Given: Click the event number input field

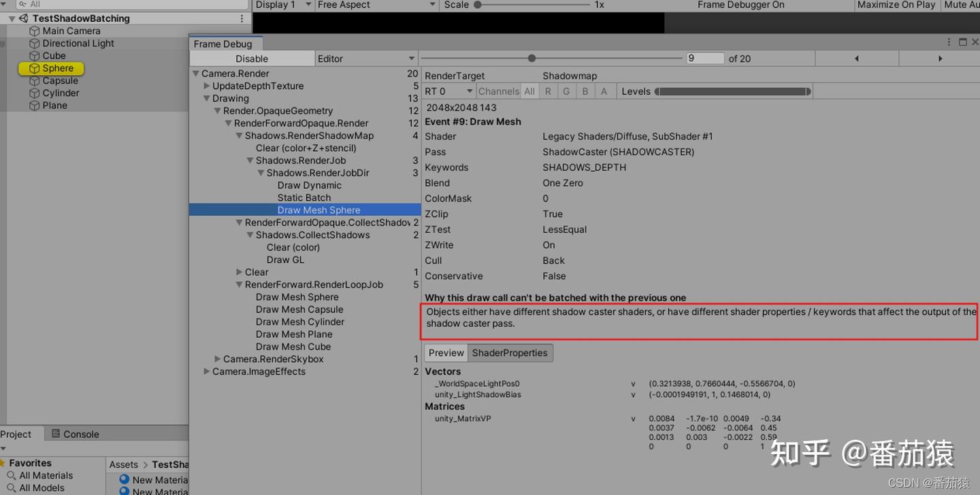Looking at the screenshot, I should pyautogui.click(x=705, y=59).
